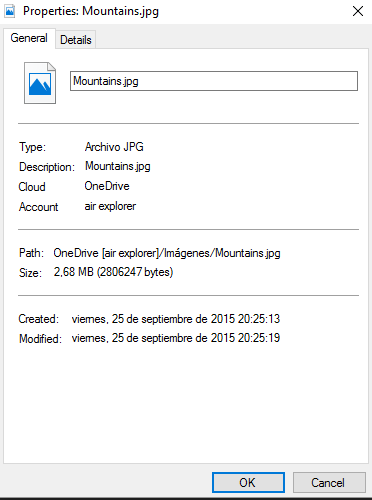372x500 pixels.
Task: Select the General tab
Action: pyautogui.click(x=29, y=38)
